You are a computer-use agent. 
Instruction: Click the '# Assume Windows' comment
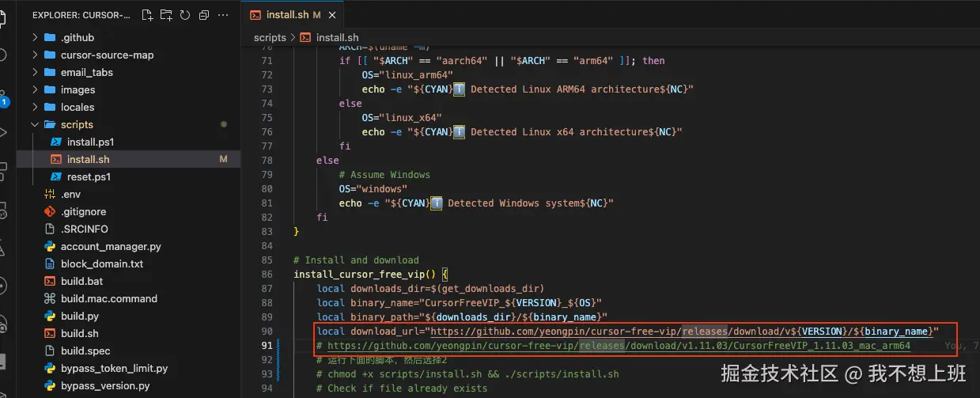point(384,175)
